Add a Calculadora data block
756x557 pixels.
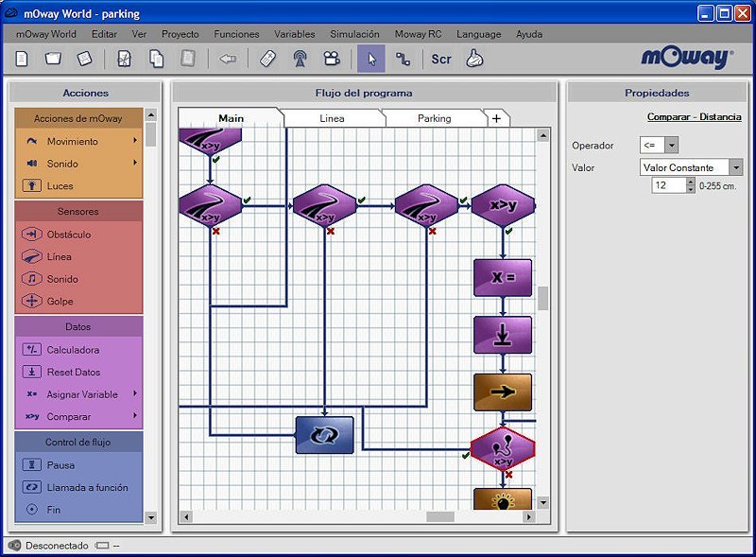[73, 350]
